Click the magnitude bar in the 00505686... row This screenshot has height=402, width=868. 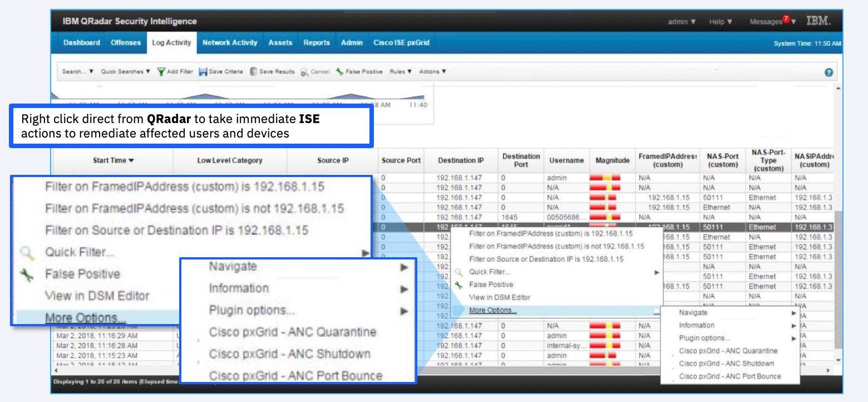(605, 218)
